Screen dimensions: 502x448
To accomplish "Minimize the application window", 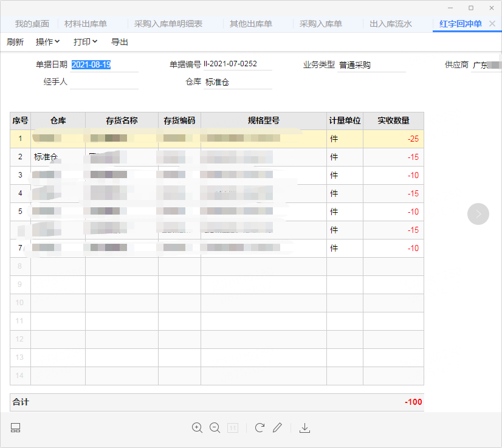I will [x=450, y=8].
